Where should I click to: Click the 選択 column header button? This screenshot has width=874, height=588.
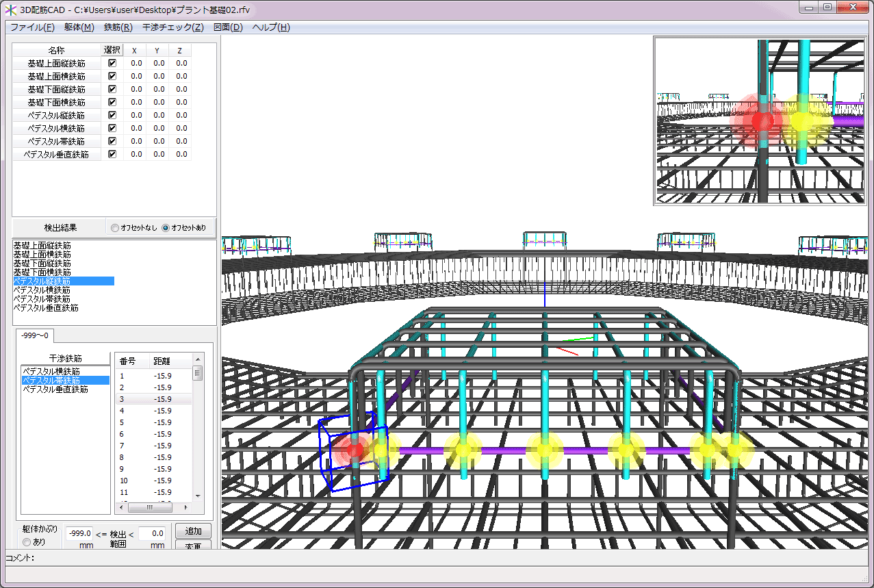point(112,50)
